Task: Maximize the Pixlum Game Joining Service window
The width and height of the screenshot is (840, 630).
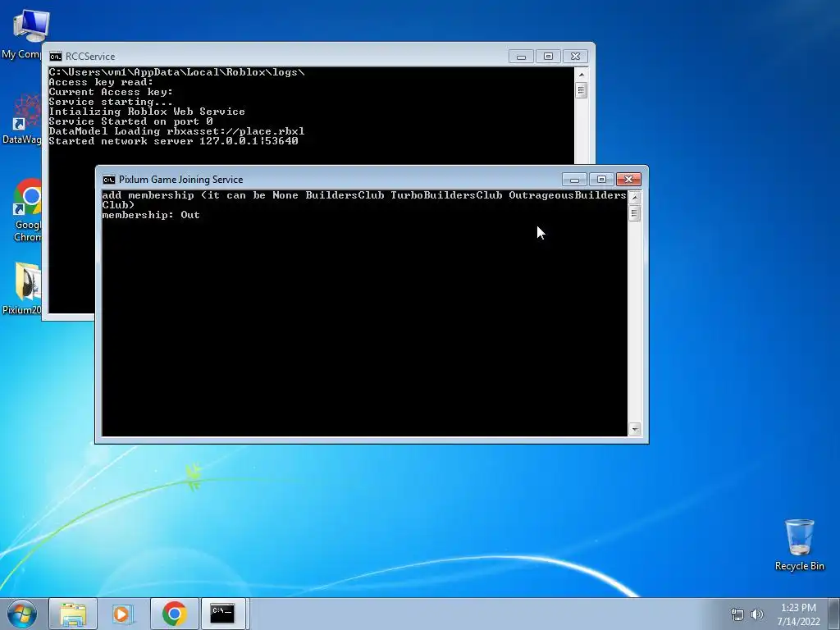Action: click(601, 179)
